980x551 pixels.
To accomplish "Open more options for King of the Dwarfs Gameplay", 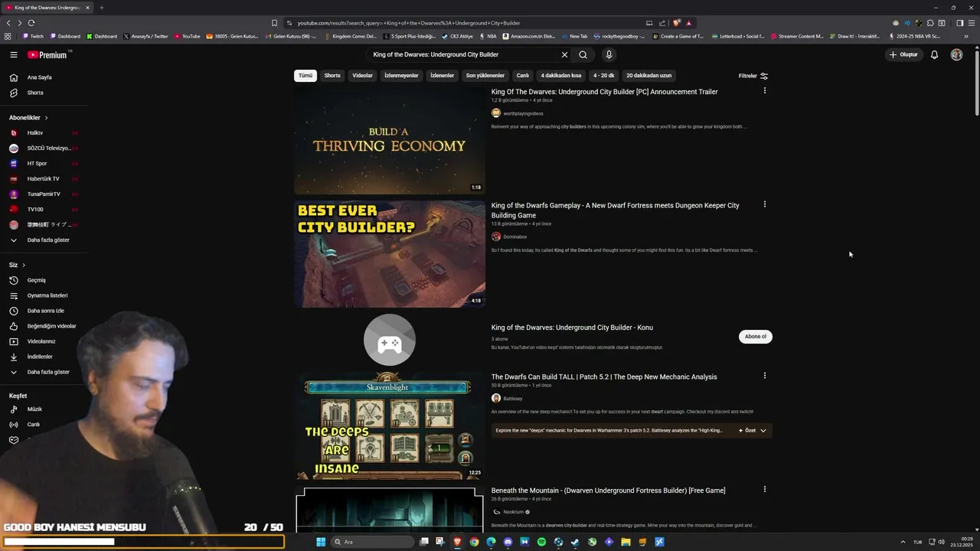I will point(764,204).
